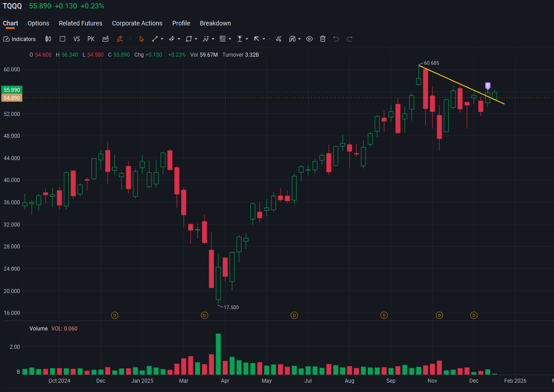
Task: Click the Turnover 3.32B readout
Action: (241, 55)
